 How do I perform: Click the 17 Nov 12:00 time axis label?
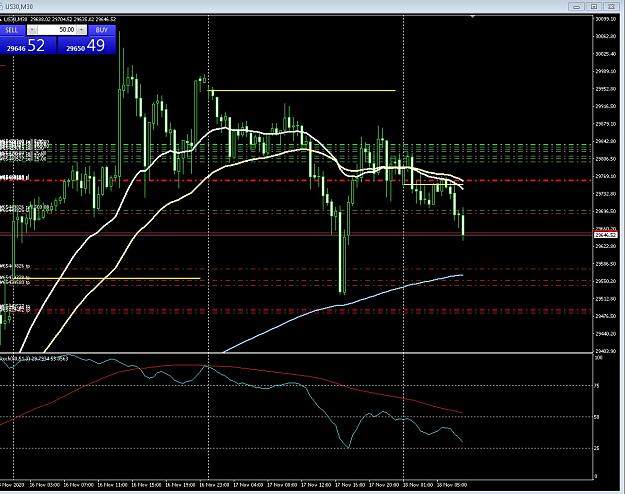(x=316, y=485)
